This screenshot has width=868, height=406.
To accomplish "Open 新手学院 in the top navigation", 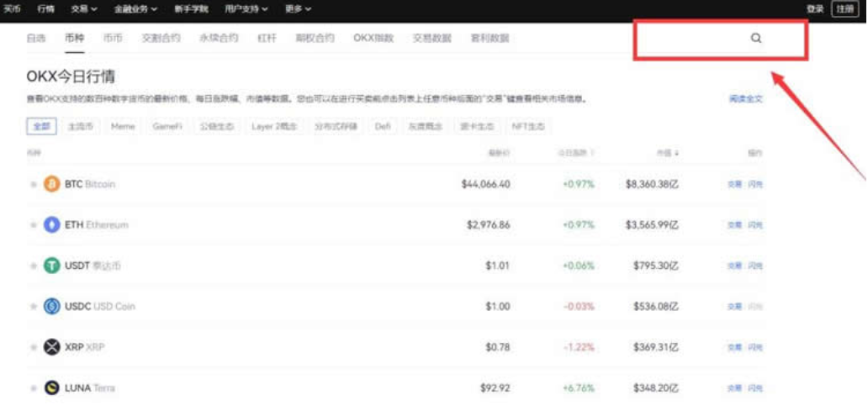I will (191, 9).
